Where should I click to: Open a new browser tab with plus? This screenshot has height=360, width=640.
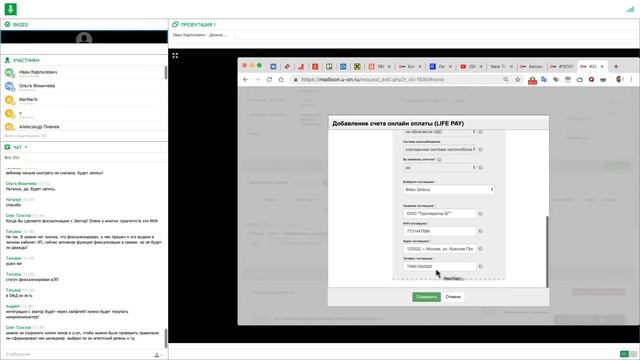pos(616,67)
